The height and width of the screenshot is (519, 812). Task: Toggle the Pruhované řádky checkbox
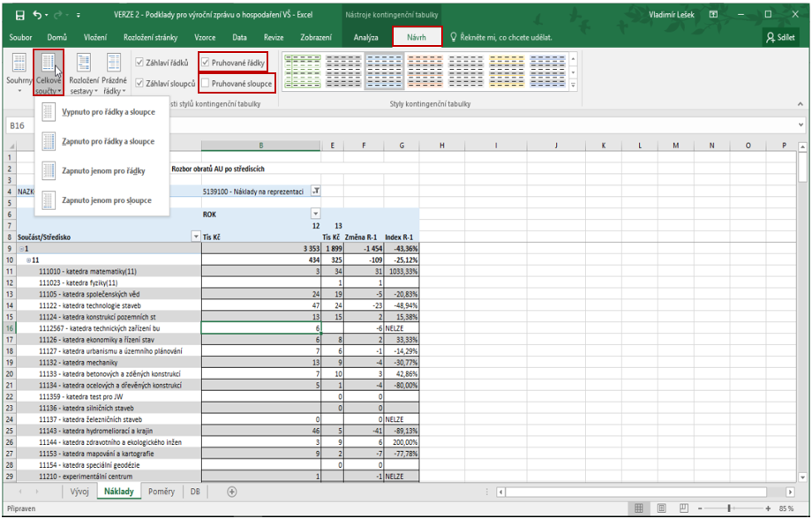click(x=206, y=63)
